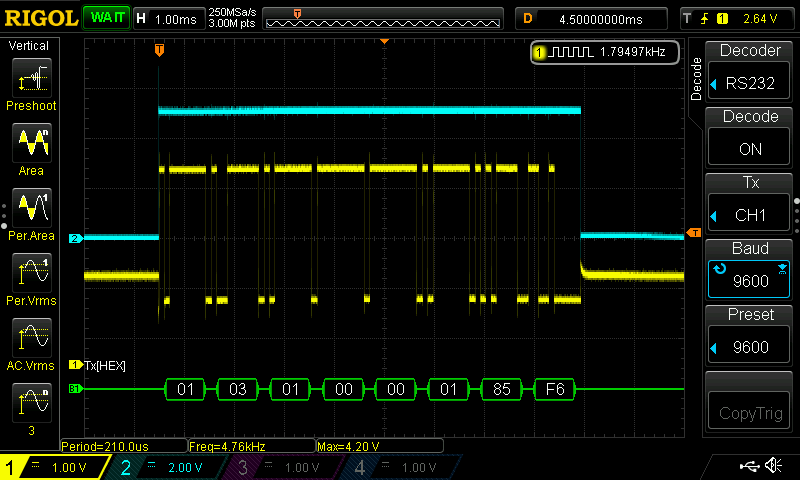Click the Freq=4.76kHz measurement
This screenshot has width=800, height=480.
click(x=252, y=446)
